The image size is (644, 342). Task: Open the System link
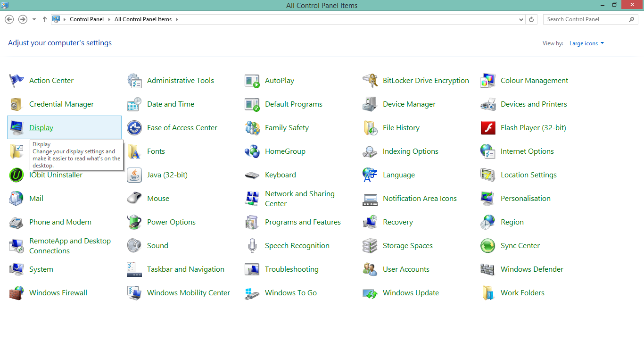[x=41, y=269]
